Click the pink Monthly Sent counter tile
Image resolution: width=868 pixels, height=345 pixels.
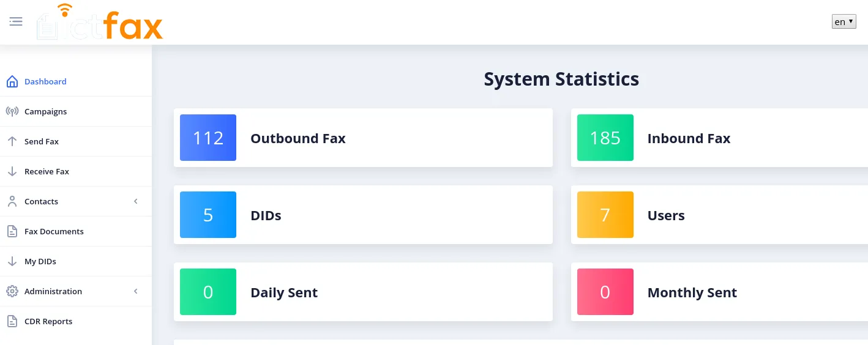(605, 292)
